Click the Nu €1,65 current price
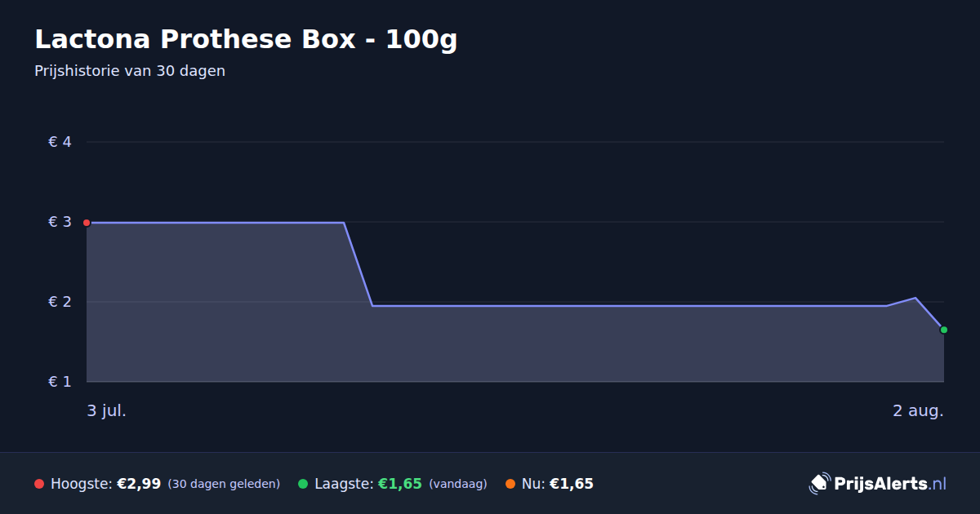980x514 pixels. pyautogui.click(x=572, y=484)
